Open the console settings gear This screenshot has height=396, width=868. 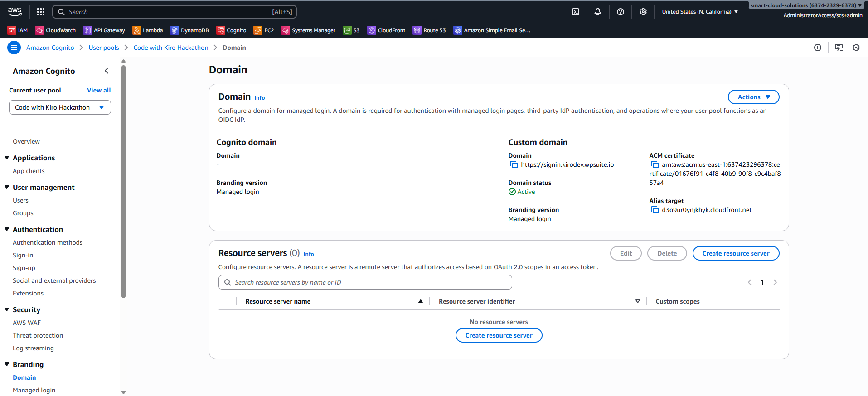[643, 12]
